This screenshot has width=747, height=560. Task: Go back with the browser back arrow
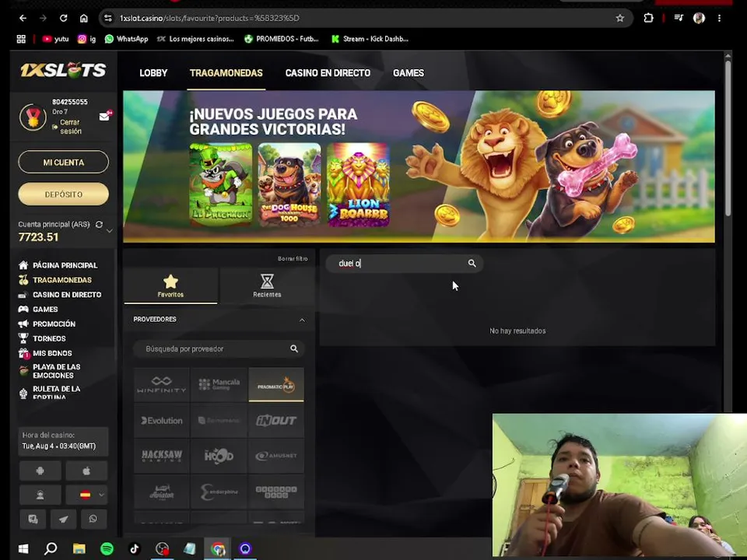23,18
